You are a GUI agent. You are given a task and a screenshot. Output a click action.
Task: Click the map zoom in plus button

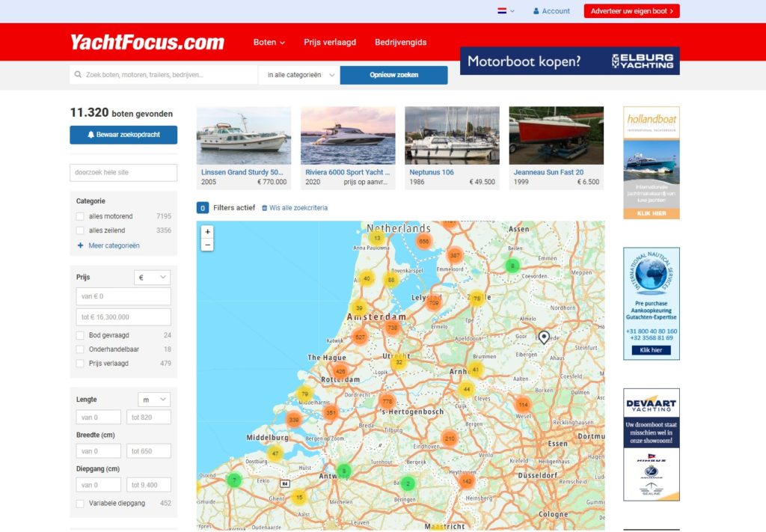207,231
